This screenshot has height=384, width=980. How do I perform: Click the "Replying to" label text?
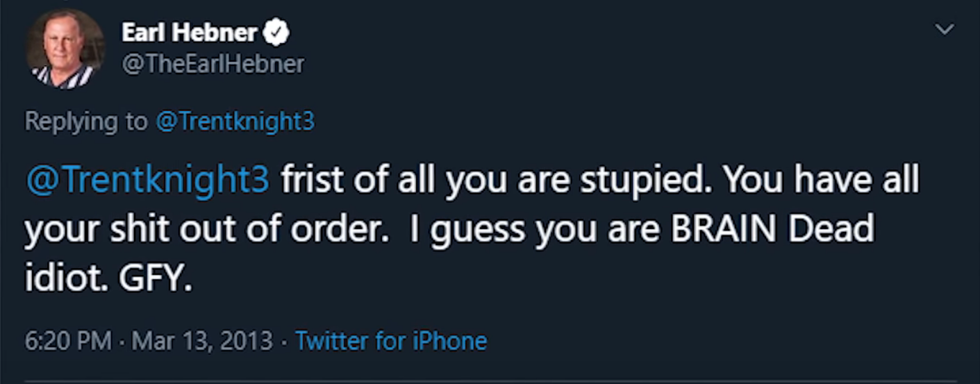click(x=86, y=122)
